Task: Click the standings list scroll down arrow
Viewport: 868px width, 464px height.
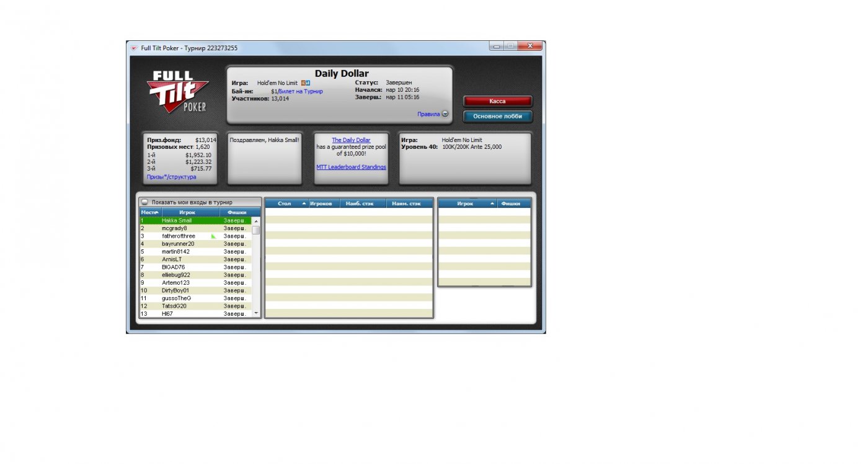Action: (x=256, y=313)
